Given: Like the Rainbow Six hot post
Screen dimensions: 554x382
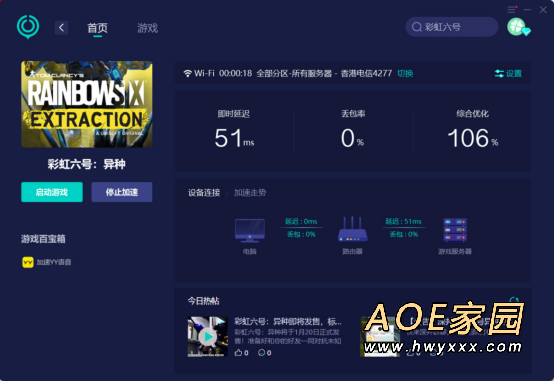Looking at the screenshot, I should (239, 353).
